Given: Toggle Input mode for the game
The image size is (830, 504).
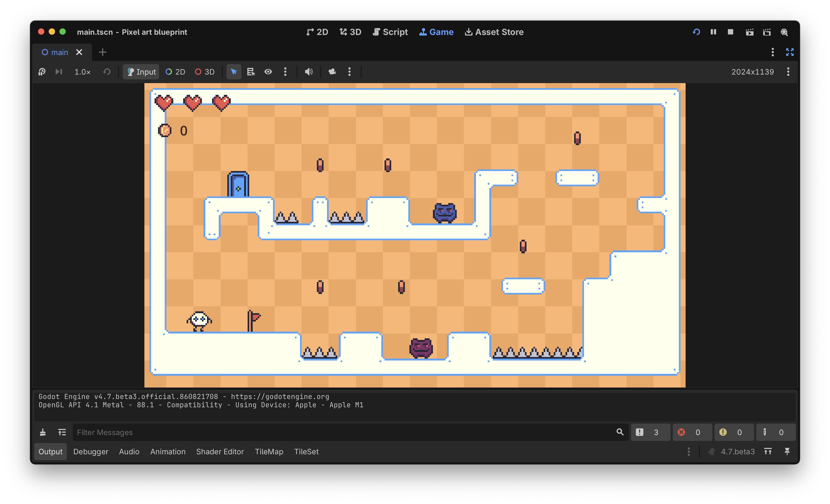Looking at the screenshot, I should point(141,72).
